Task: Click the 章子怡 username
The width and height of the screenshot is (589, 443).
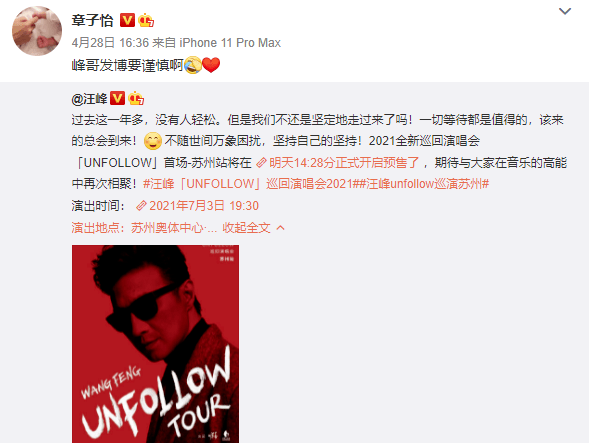Action: (x=92, y=20)
